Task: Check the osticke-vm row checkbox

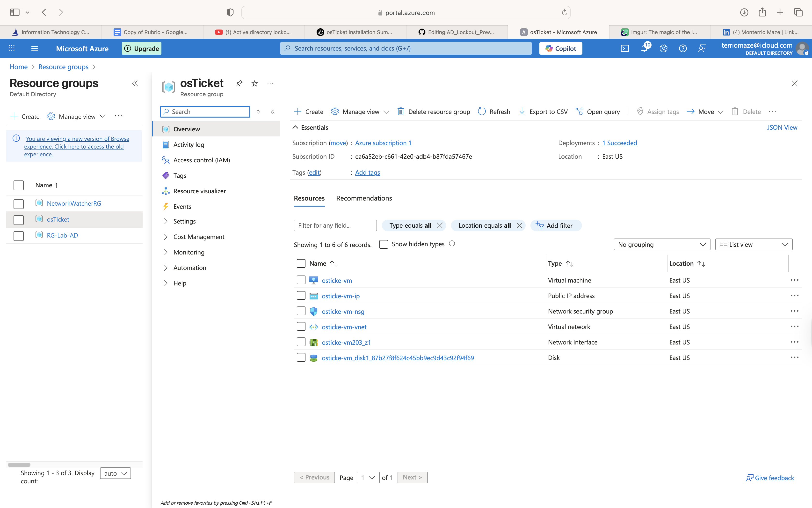Action: click(x=301, y=280)
